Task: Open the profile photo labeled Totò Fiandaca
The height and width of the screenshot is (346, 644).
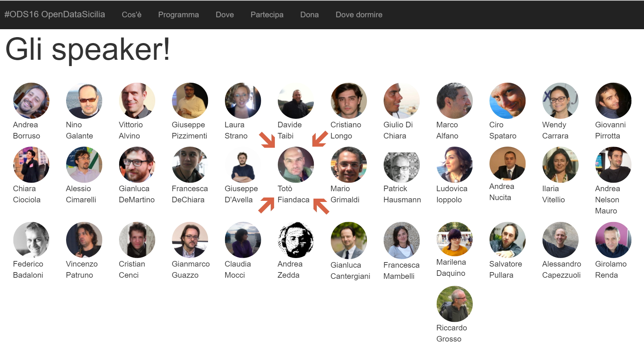Action: 296,164
